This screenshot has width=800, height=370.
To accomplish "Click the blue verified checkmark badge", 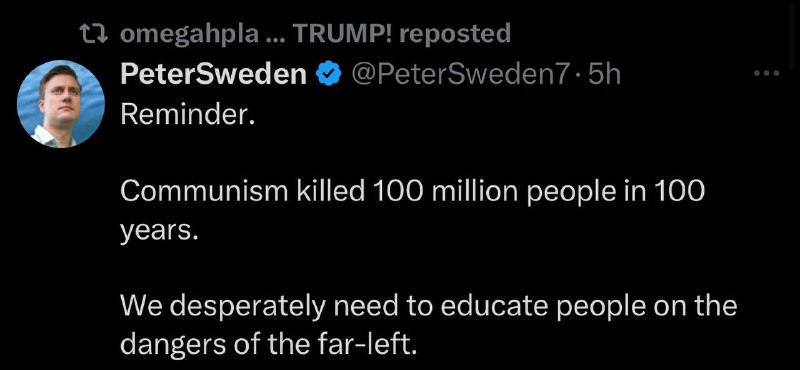I will 329,76.
